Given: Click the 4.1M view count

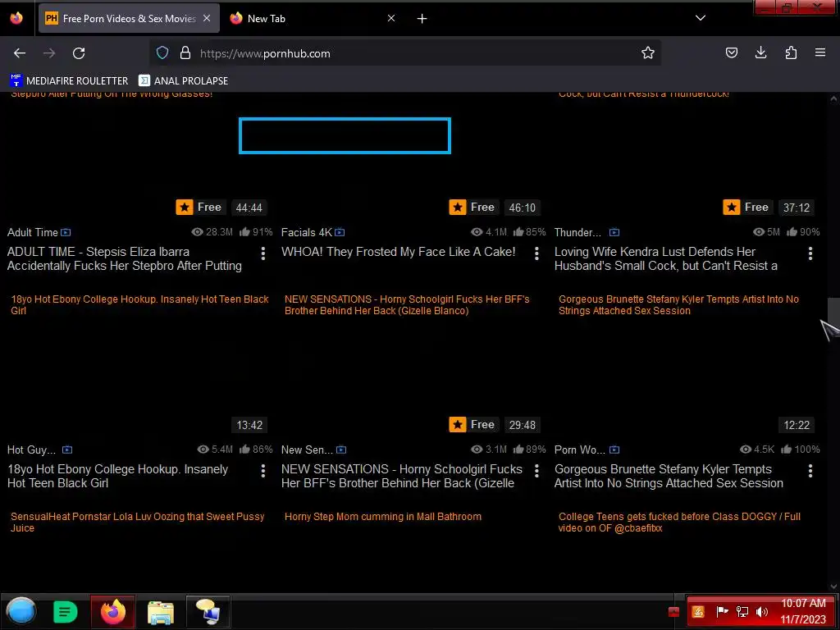Looking at the screenshot, I should click(489, 232).
